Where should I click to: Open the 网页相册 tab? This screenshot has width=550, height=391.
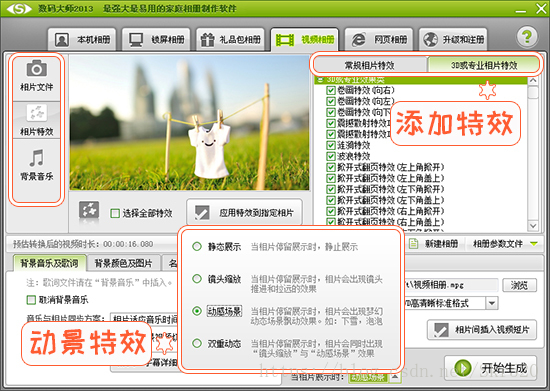pyautogui.click(x=379, y=40)
